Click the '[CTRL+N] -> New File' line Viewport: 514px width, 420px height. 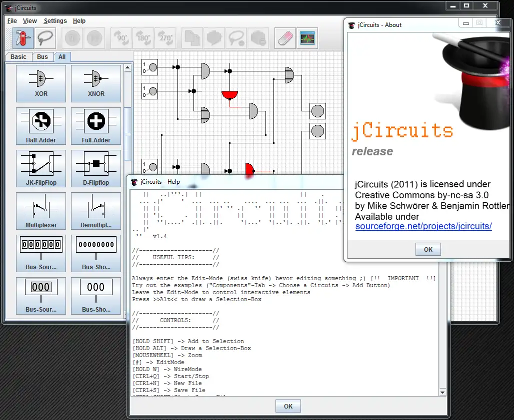(167, 383)
